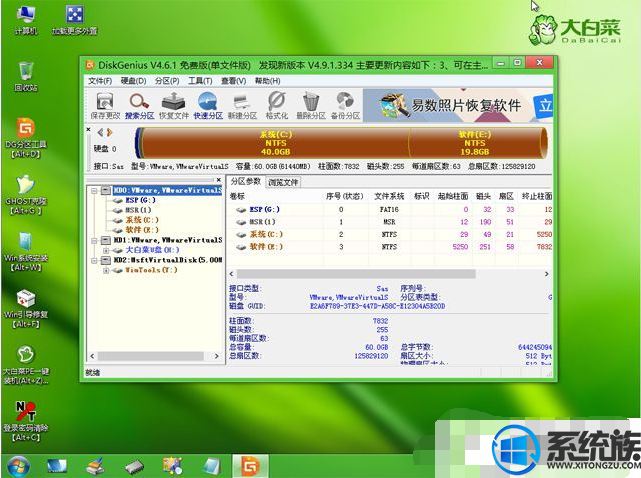
Task: Click 软件(E:) 19.8GB partition bar
Action: tap(475, 143)
